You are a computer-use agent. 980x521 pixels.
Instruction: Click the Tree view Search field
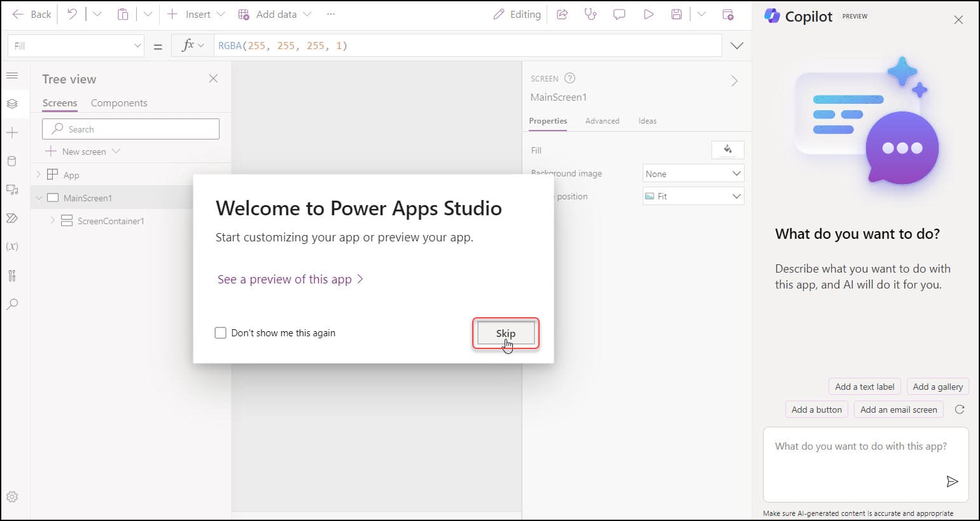130,129
